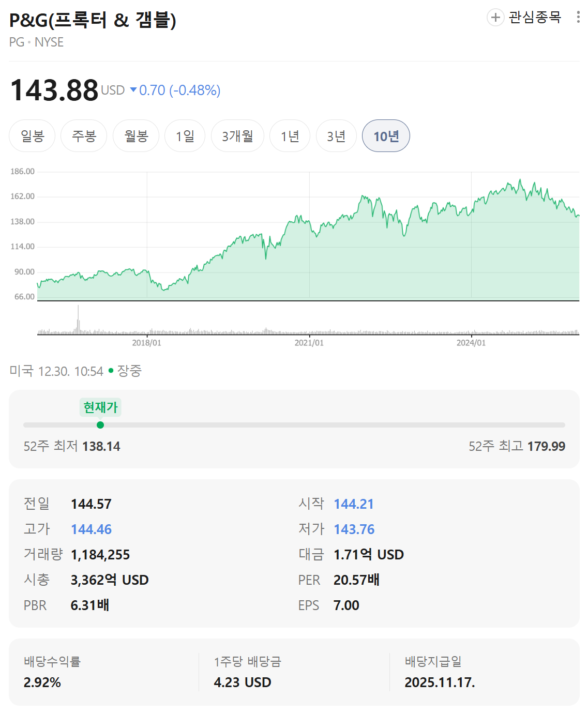Click the EPS value 7.00
588x714 pixels.
click(346, 605)
